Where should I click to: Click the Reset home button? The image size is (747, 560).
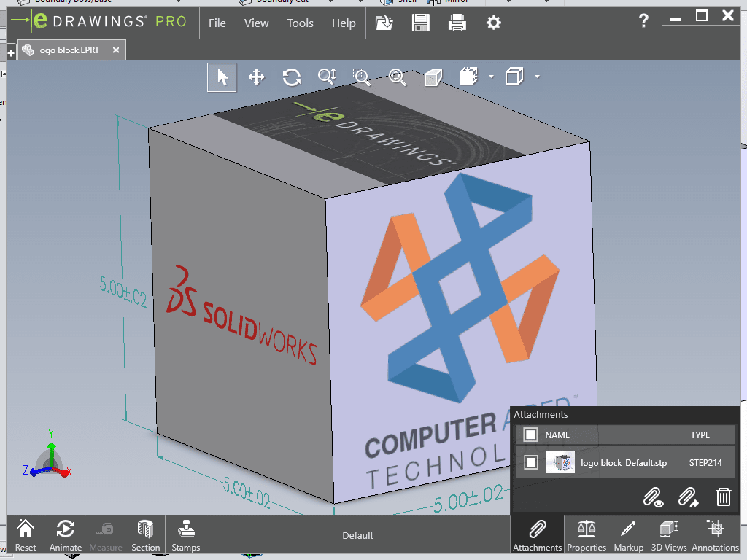(26, 534)
